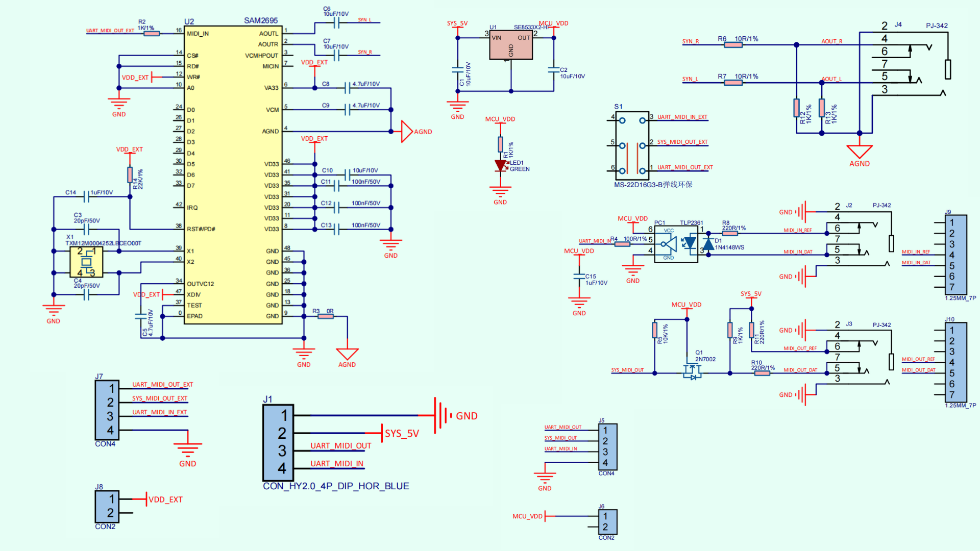Click the MIDI_IN_DAT label at J9
Viewport: 980px width, 551px height.
[916, 263]
